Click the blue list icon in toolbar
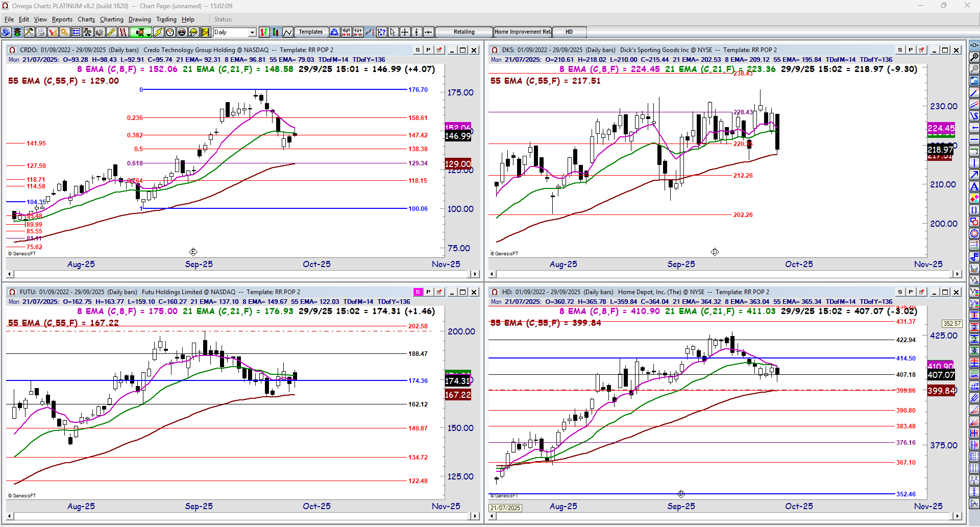This screenshot has height=527, width=980. pyautogui.click(x=76, y=32)
